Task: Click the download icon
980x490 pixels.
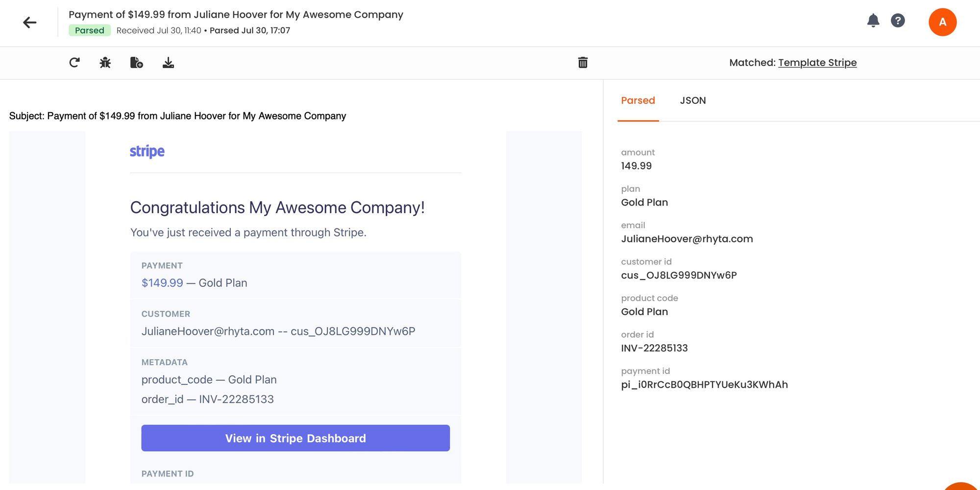Action: point(168,63)
